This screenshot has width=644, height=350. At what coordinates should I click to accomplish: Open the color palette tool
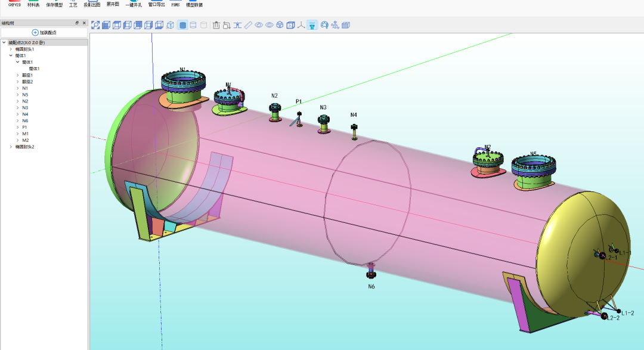click(x=324, y=25)
